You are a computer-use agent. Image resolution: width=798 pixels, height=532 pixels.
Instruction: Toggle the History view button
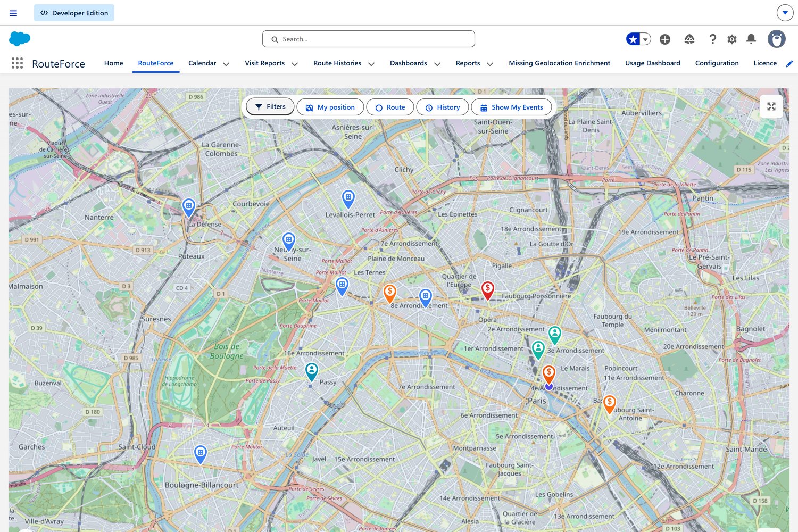click(442, 107)
